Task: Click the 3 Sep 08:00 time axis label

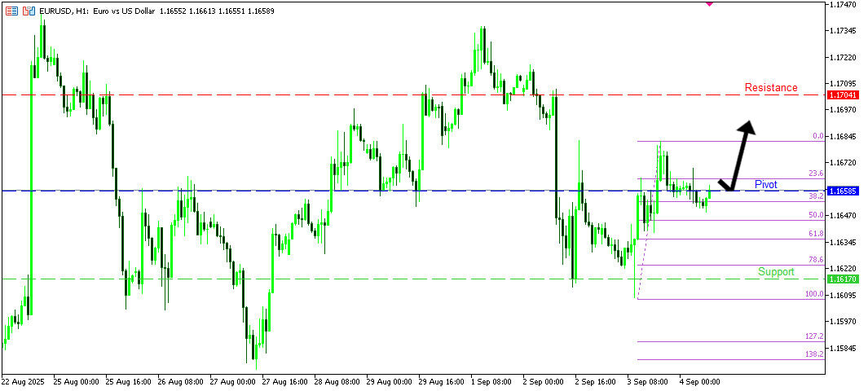Action: point(647,380)
